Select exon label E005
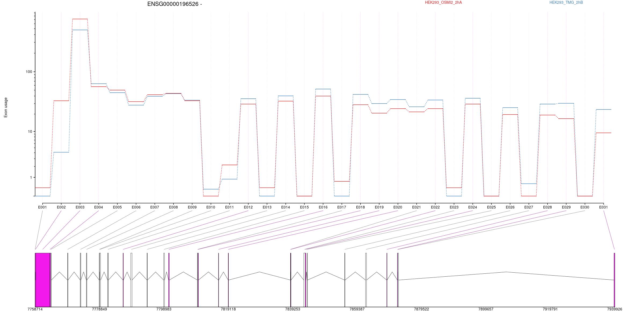 point(117,207)
